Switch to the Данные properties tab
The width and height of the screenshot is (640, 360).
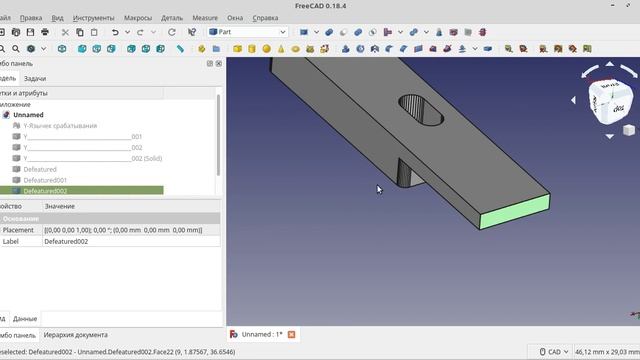tap(25, 319)
